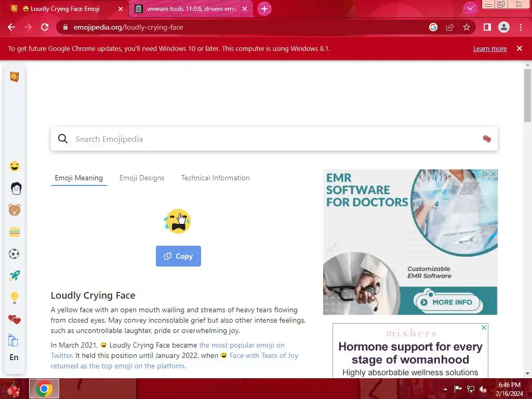532x399 pixels.
Task: Copy the emoji with Copy button
Action: pyautogui.click(x=179, y=256)
